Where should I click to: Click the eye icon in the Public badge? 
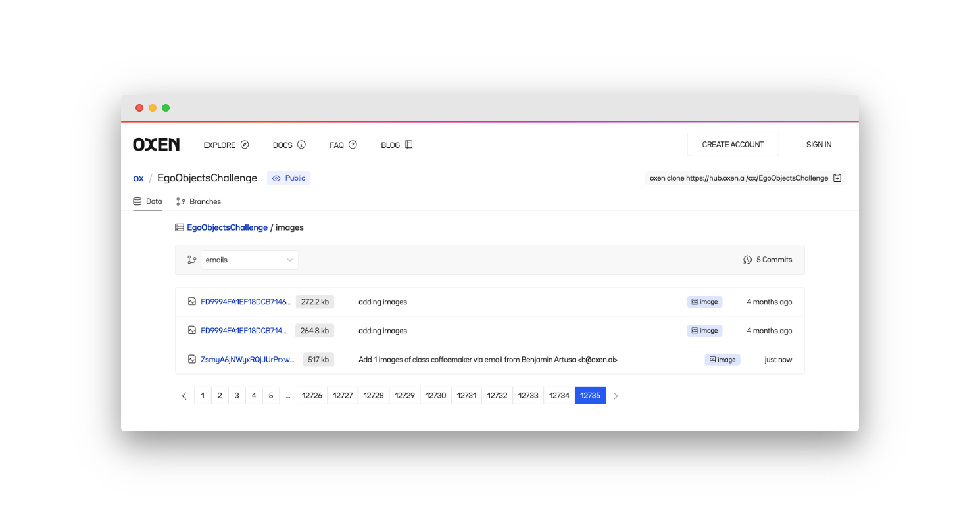276,178
